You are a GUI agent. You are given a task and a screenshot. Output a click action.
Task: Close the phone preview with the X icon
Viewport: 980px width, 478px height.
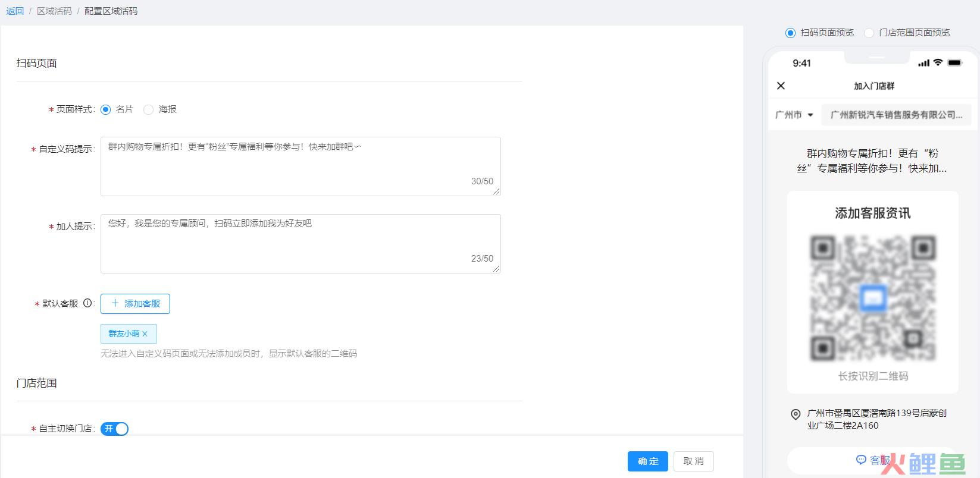[781, 86]
